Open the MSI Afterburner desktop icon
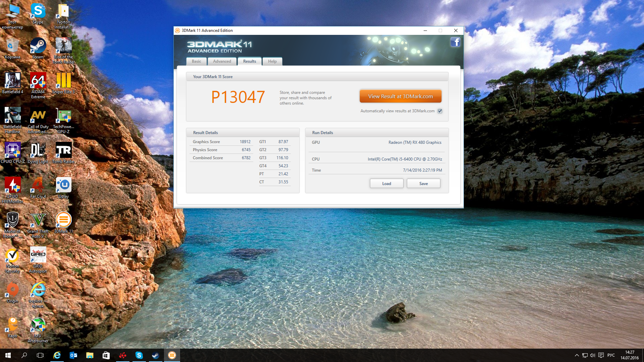 click(x=38, y=325)
